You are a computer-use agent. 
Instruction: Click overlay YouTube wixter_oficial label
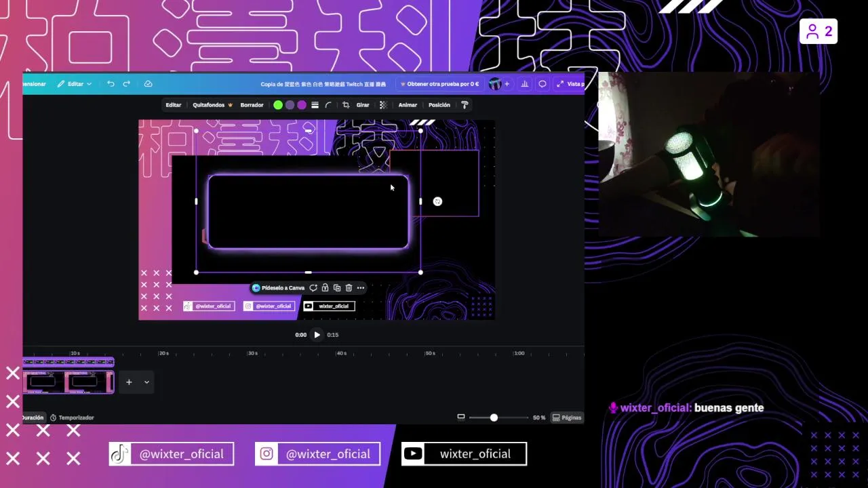(475, 454)
